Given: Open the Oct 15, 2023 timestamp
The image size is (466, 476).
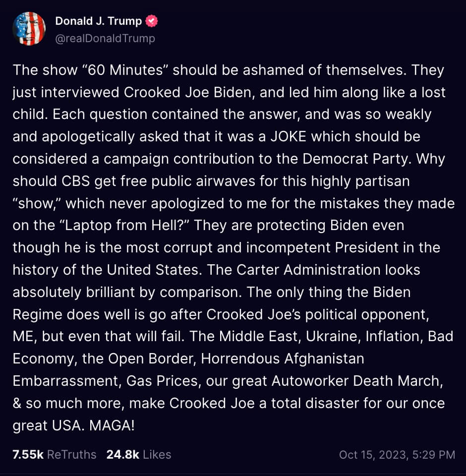Looking at the screenshot, I should point(397,454).
